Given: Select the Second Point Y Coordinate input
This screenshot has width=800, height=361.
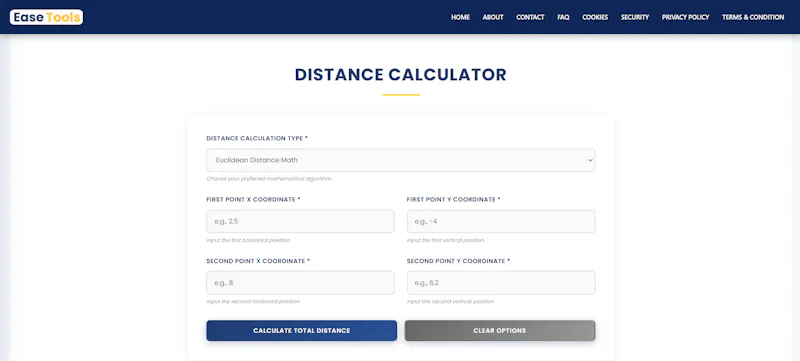Looking at the screenshot, I should coord(501,282).
